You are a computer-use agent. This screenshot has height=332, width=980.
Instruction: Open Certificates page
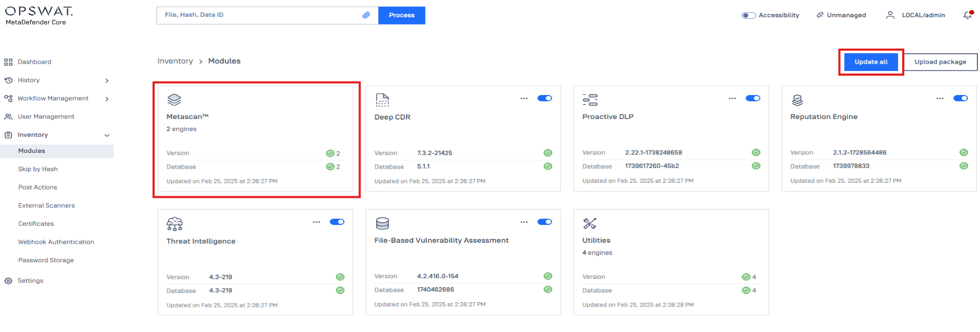point(36,224)
